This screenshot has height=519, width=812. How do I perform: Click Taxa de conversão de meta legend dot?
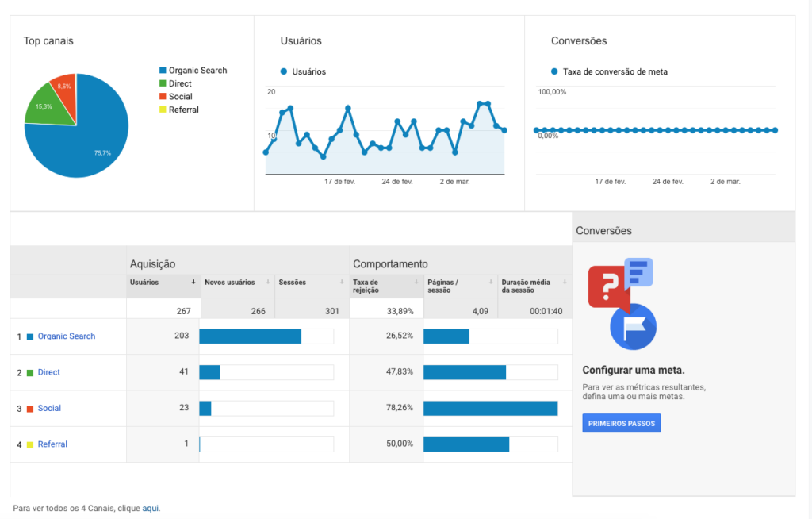tap(554, 71)
